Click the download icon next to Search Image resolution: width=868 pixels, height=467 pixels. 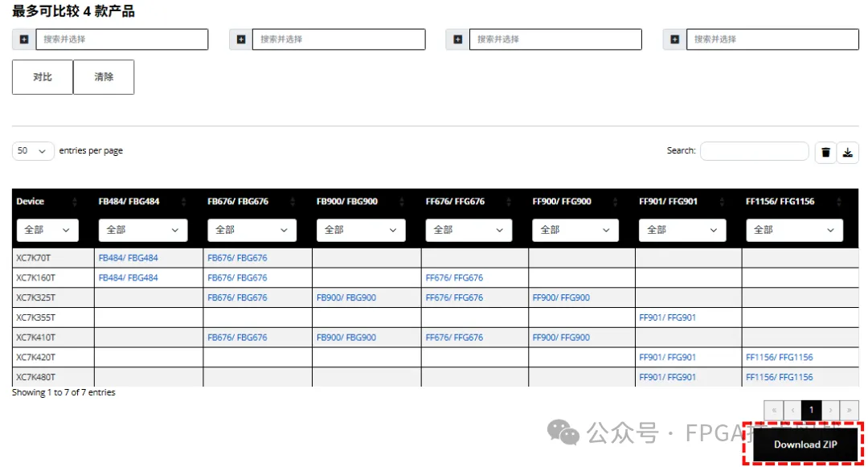coord(848,152)
